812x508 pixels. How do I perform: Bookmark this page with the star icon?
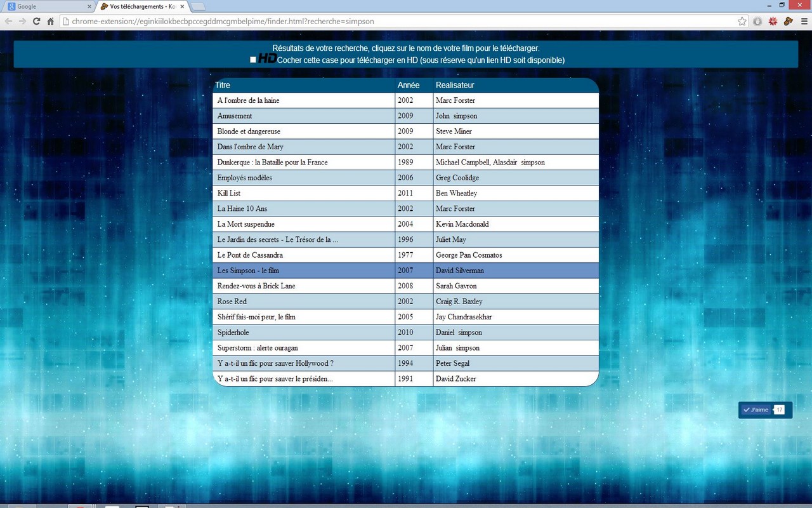(742, 21)
